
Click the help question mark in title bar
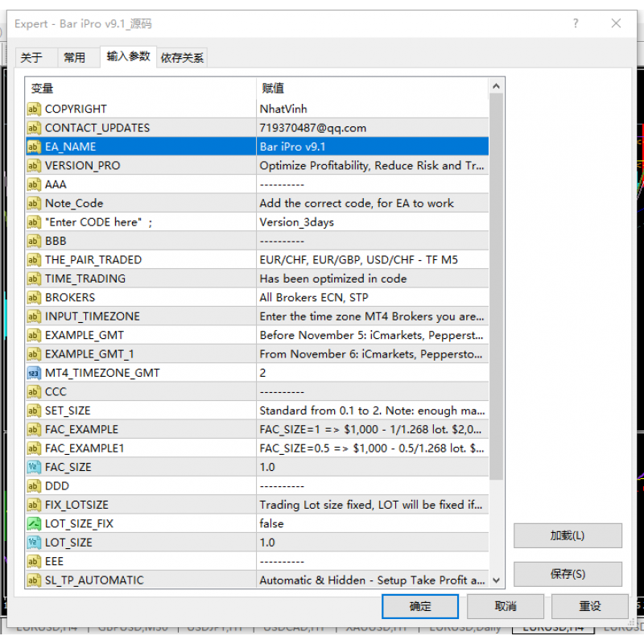pos(576,23)
